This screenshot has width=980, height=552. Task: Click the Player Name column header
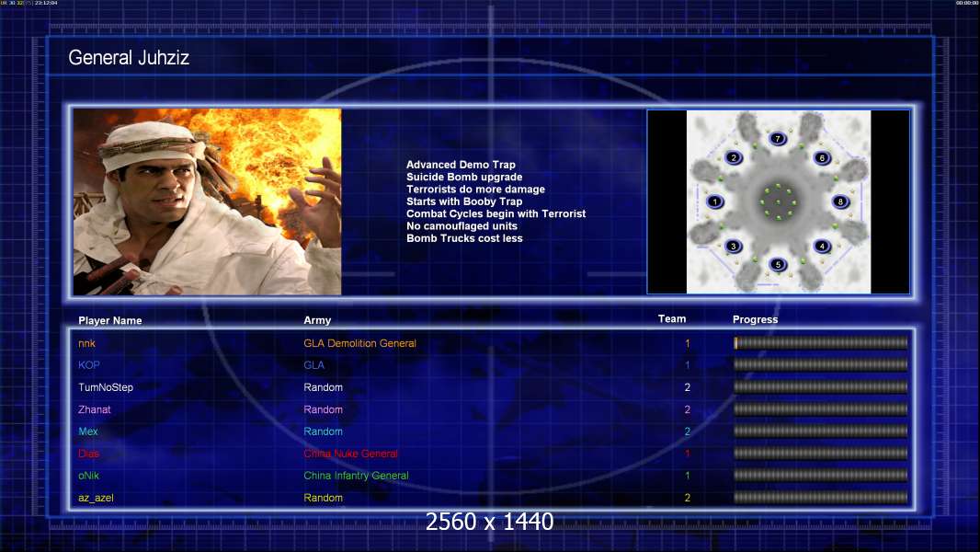(x=109, y=321)
